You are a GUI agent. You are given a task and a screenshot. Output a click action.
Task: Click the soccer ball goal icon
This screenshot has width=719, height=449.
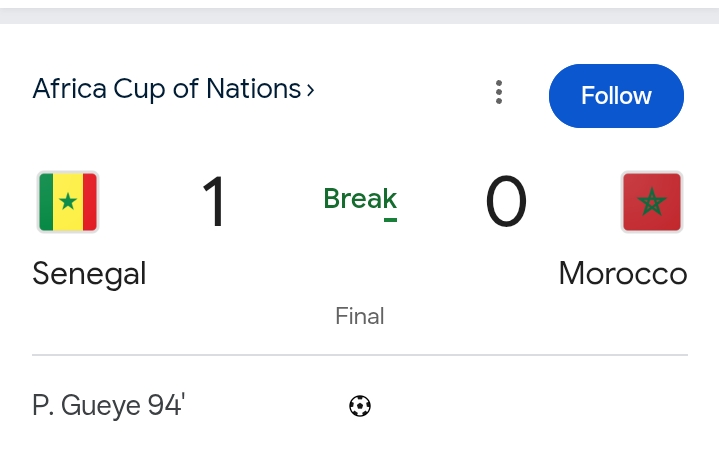click(x=360, y=406)
